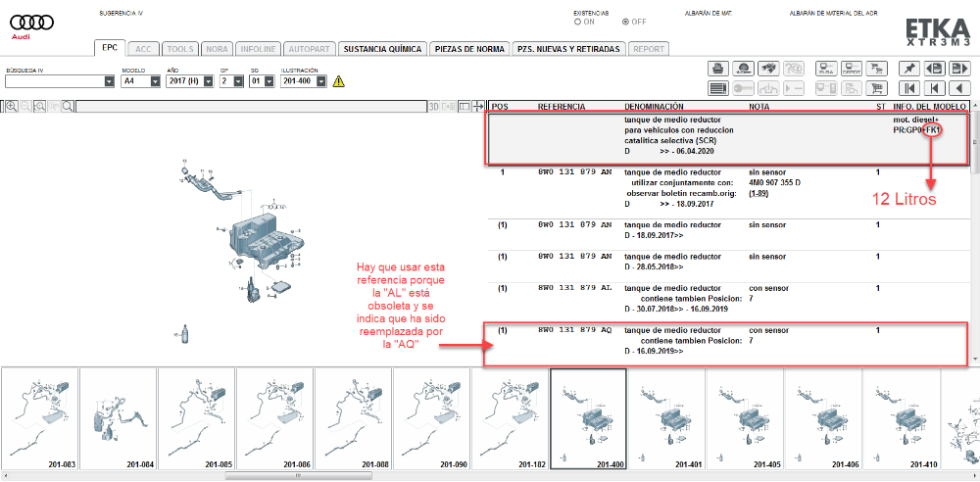The width and height of the screenshot is (980, 482).
Task: Click the yellow warning triangle icon
Action: tap(338, 81)
